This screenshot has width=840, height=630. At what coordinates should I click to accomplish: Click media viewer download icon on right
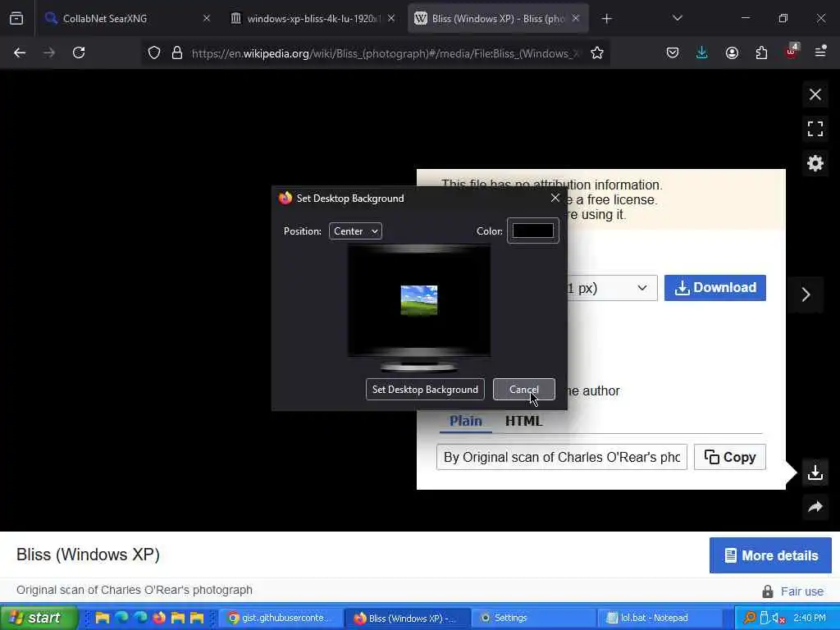(815, 472)
